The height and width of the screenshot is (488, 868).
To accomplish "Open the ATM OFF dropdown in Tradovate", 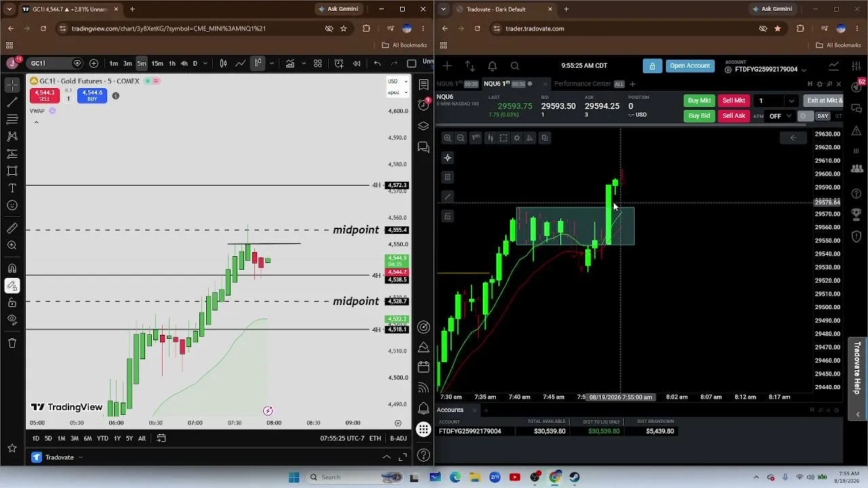I will [778, 116].
